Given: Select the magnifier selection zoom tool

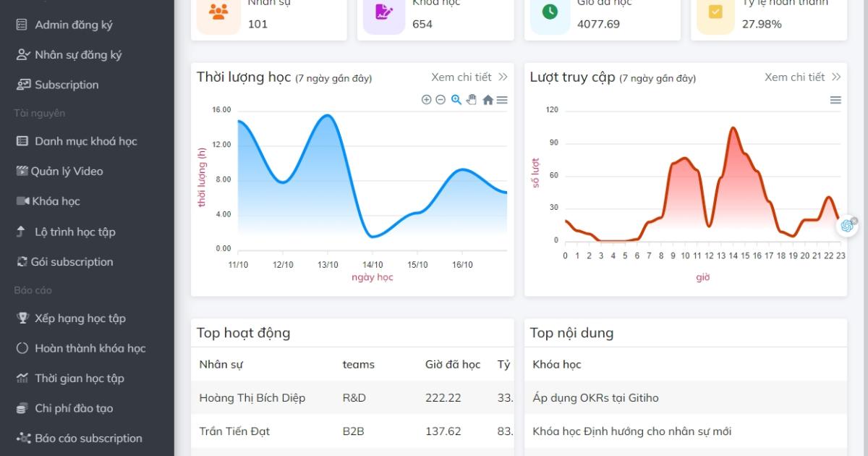Looking at the screenshot, I should pos(456,100).
